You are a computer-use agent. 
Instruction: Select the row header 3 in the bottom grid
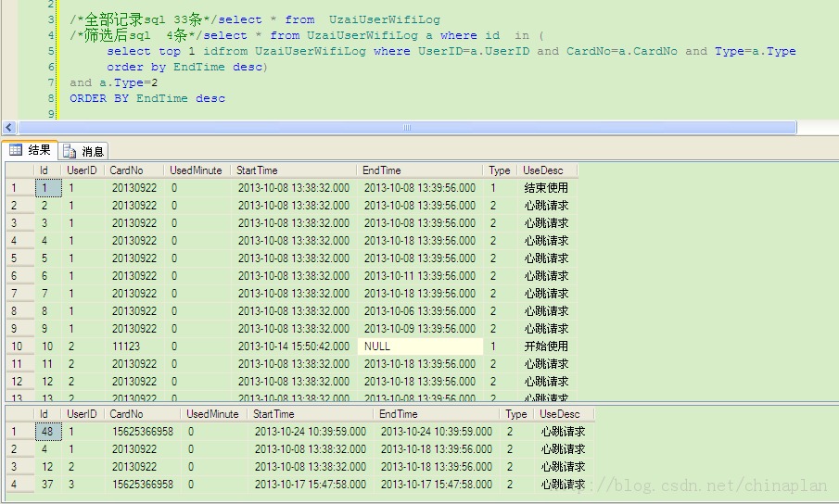click(x=19, y=467)
